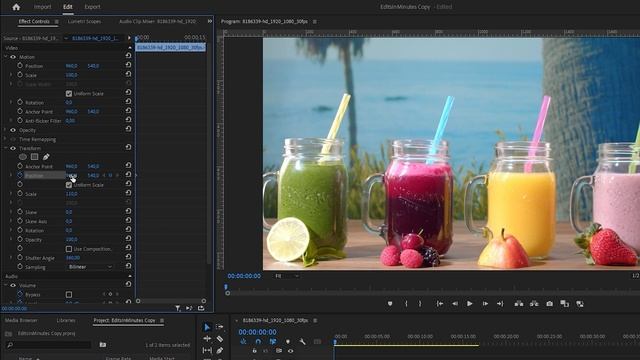
Task: Step back one frame
Action: 455,304
